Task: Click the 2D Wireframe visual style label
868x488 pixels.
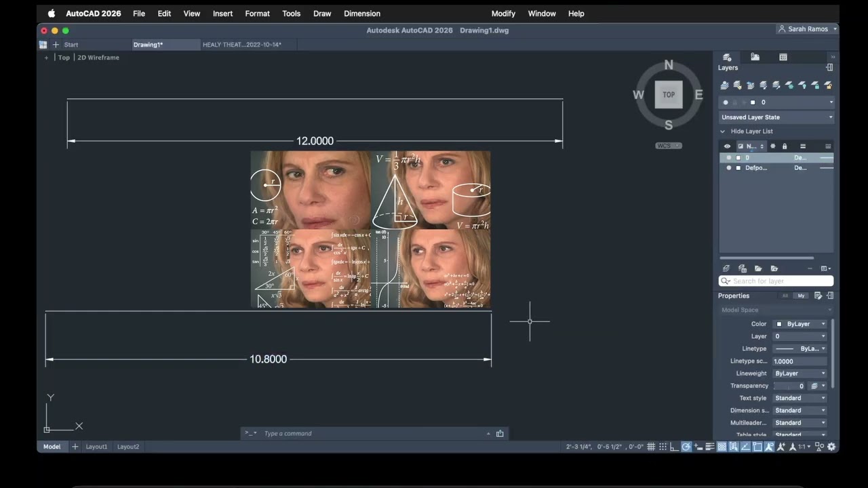Action: click(98, 58)
